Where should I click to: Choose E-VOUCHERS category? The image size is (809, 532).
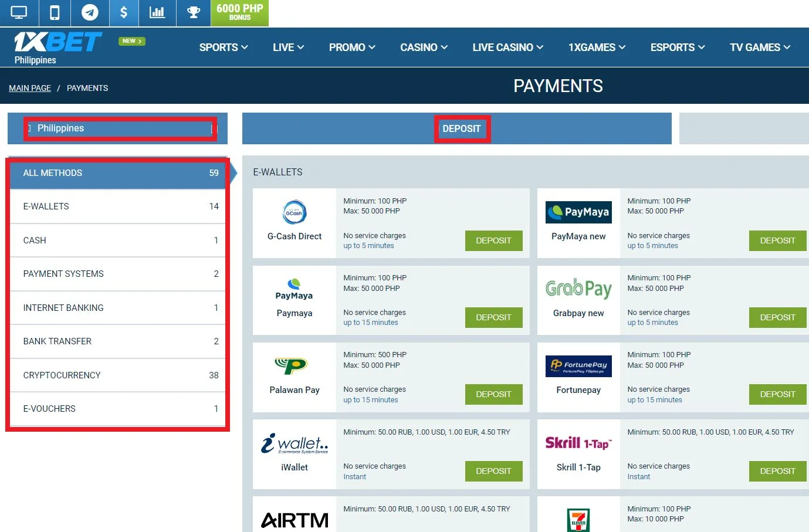click(118, 409)
